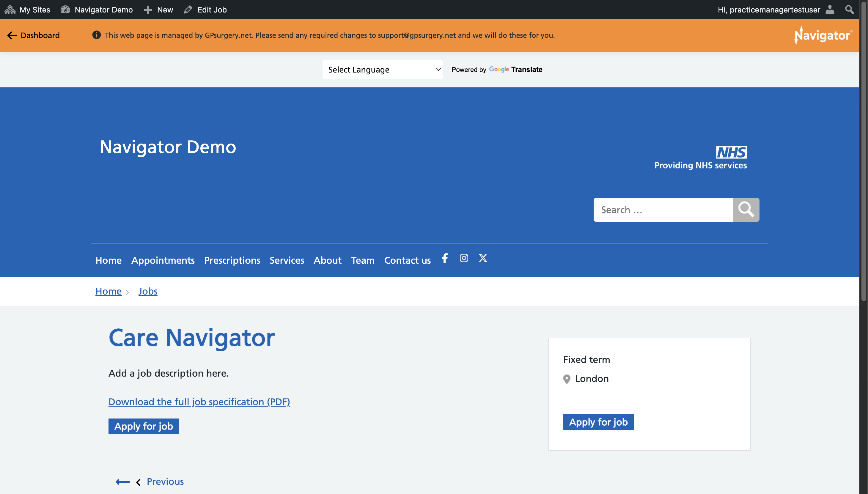Open the Appointments nav item

pos(163,260)
